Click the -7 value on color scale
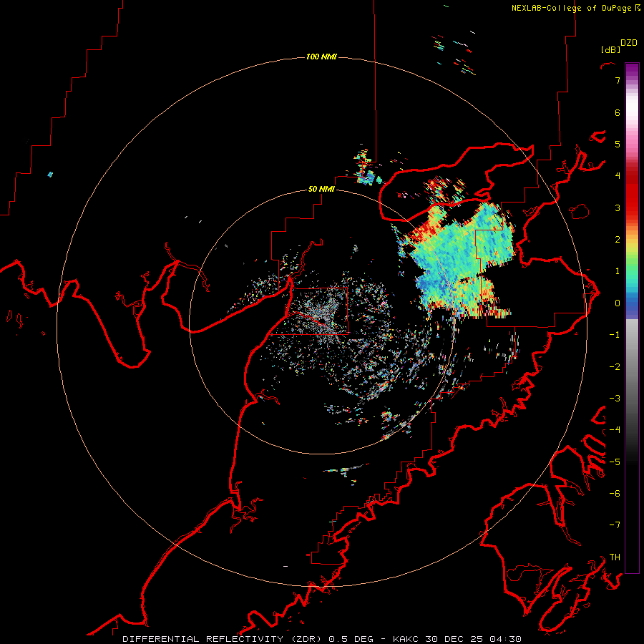Viewport: 644px width, 644px height. (x=615, y=525)
